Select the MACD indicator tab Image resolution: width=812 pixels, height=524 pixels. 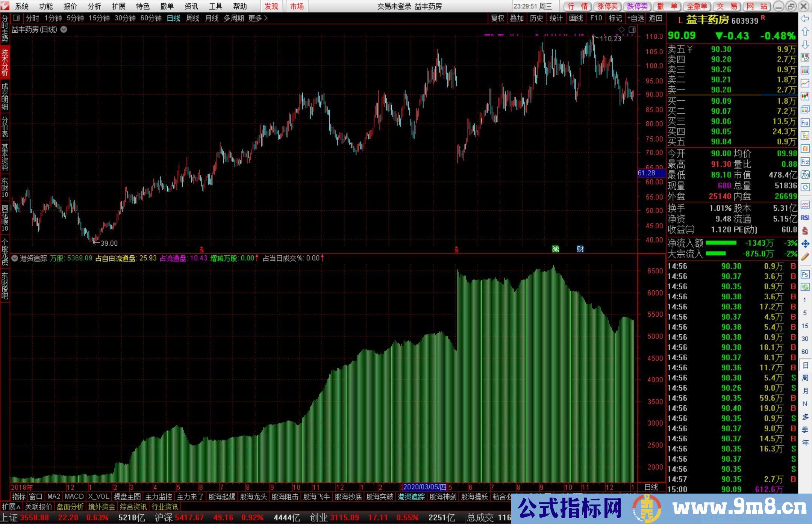click(74, 497)
